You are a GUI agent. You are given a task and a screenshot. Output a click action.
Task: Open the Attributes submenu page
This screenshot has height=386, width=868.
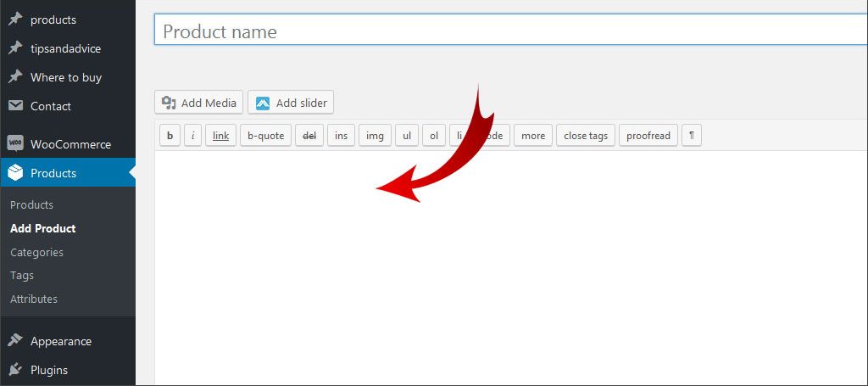pyautogui.click(x=34, y=299)
